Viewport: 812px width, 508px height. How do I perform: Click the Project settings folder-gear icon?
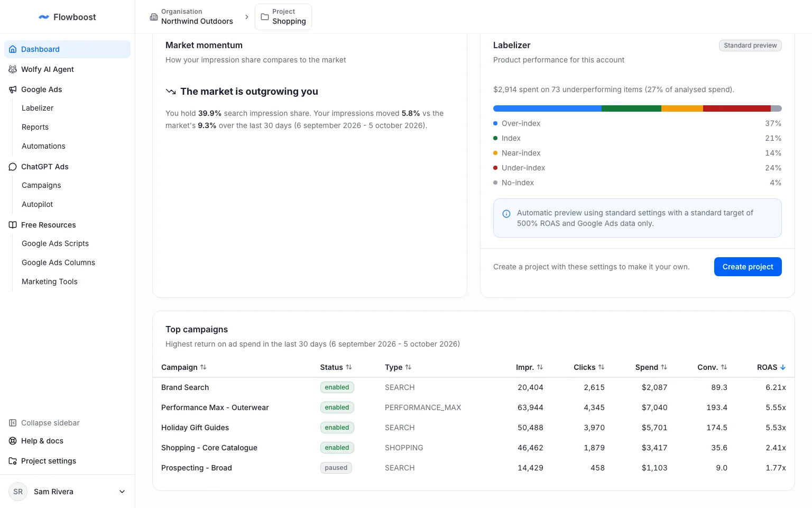point(13,461)
